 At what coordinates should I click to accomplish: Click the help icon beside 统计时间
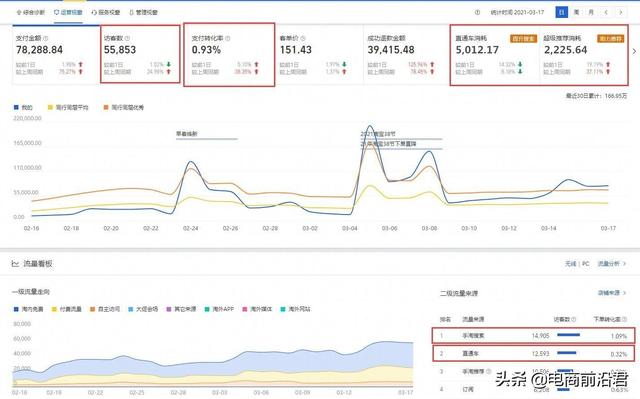pos(477,12)
